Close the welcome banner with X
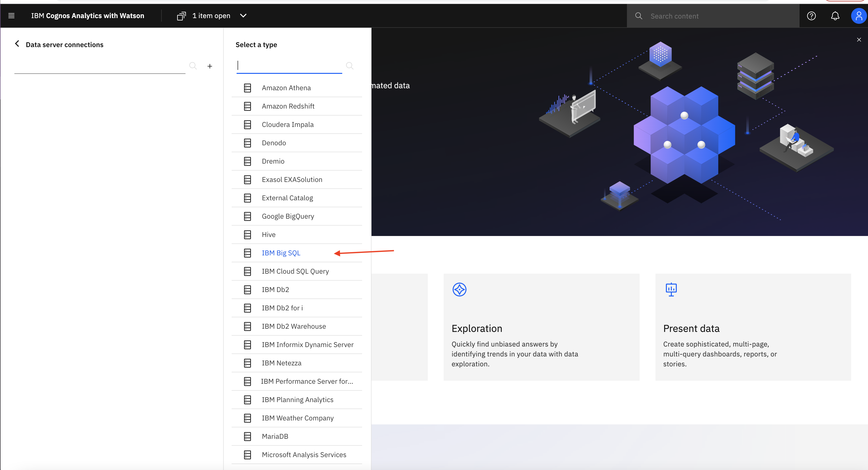The width and height of the screenshot is (868, 470). 859,40
